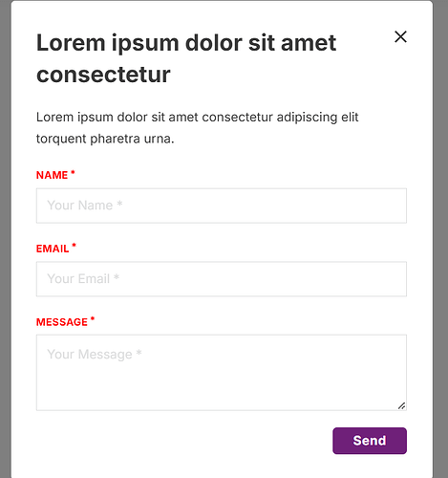The image size is (448, 478).
Task: Click inside the Your Message textarea
Action: pyautogui.click(x=222, y=373)
